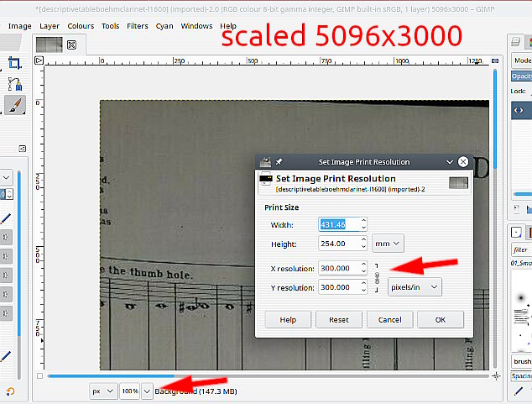Open the tool options dropdown on left panel
Viewport: 532px width, 404px height.
(x=6, y=177)
